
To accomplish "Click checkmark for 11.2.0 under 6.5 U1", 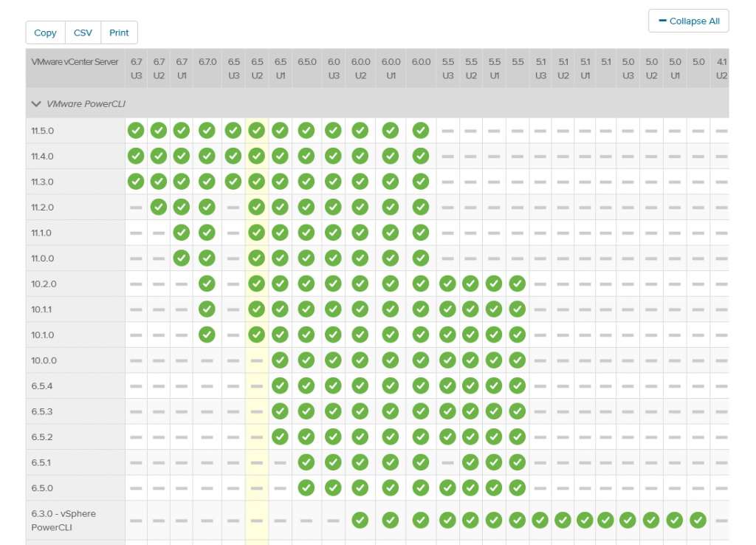I will click(x=280, y=207).
